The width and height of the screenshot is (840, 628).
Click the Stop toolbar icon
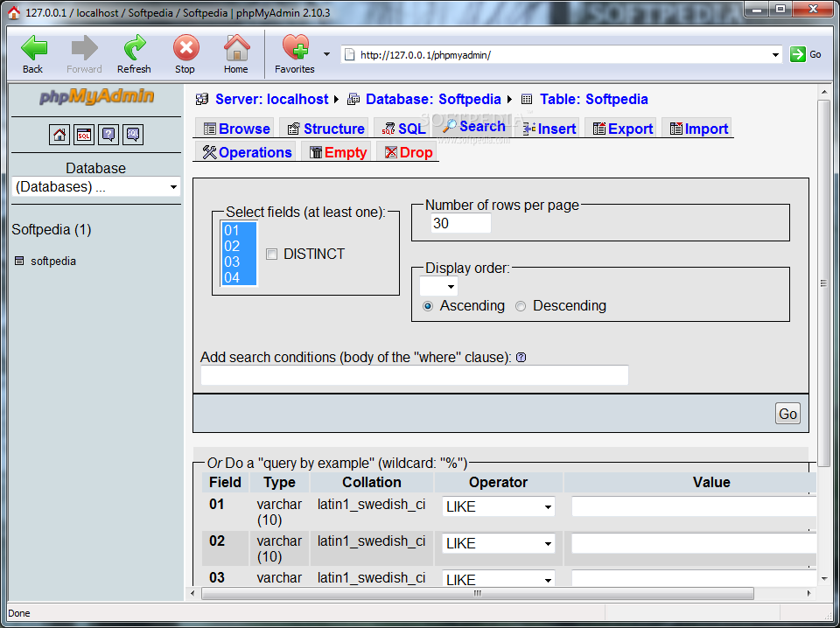[185, 47]
